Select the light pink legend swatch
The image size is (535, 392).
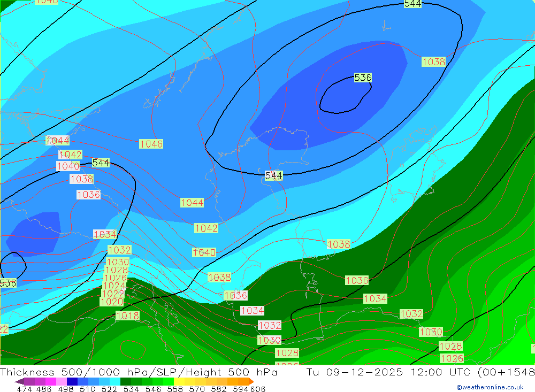click(x=62, y=381)
